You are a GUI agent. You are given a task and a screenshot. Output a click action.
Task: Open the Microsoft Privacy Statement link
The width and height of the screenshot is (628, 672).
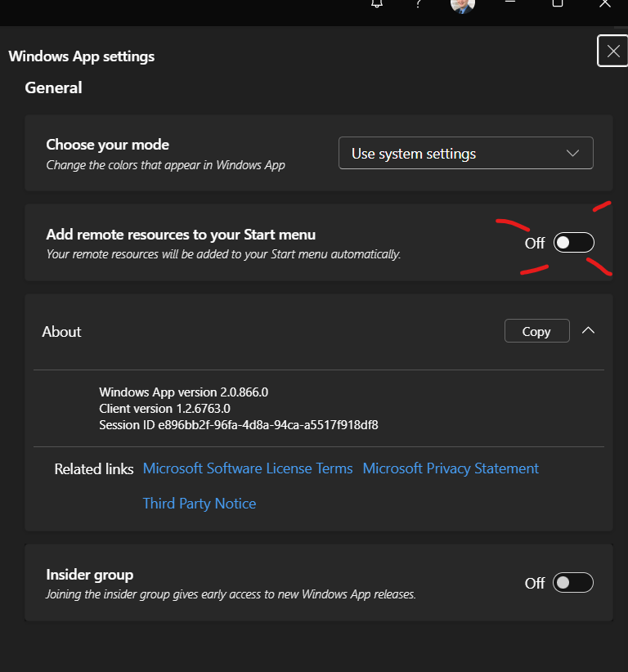(451, 468)
